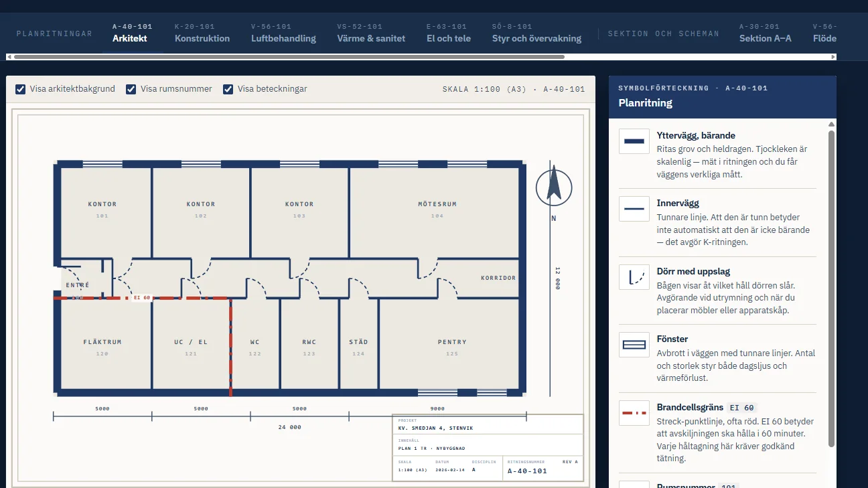Click the legend panel vertical scrollbar thumb
868x488 pixels.
[832, 288]
